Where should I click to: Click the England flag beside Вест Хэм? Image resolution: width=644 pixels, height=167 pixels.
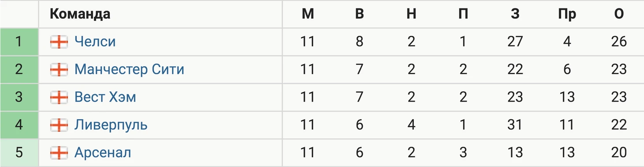click(59, 98)
